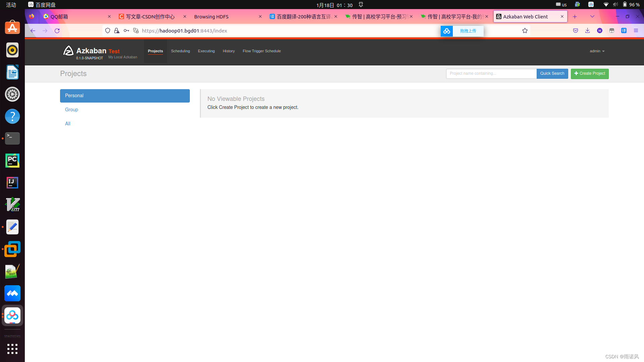Open the list all tabs chevron
644x362 pixels.
(x=592, y=16)
